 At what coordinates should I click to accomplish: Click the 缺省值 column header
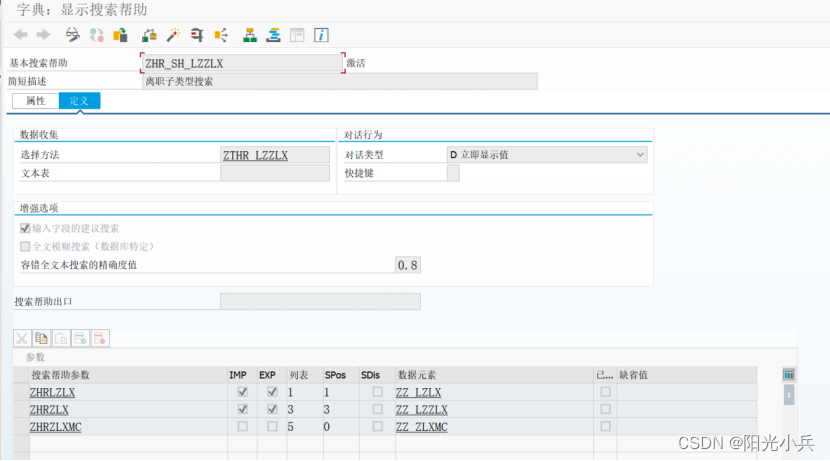687,375
